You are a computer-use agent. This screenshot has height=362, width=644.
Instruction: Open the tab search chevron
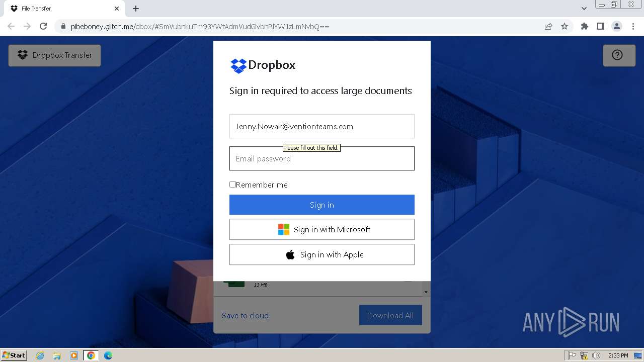click(x=584, y=9)
